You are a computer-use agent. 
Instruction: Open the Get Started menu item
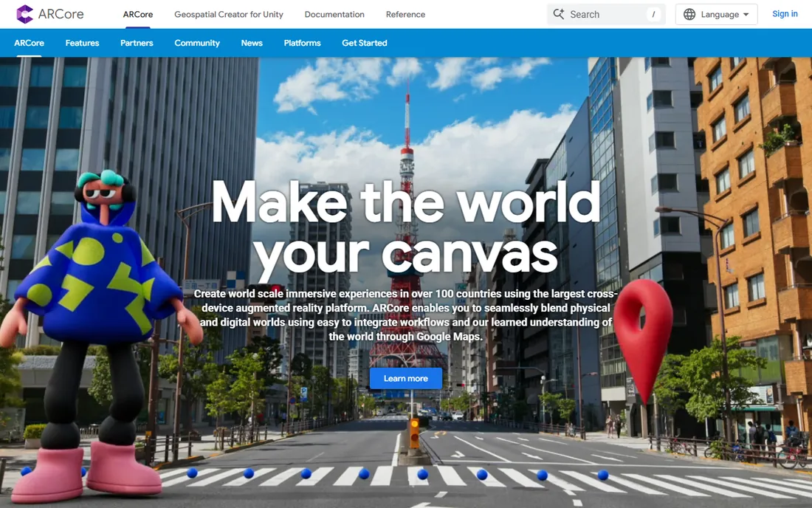coord(365,43)
